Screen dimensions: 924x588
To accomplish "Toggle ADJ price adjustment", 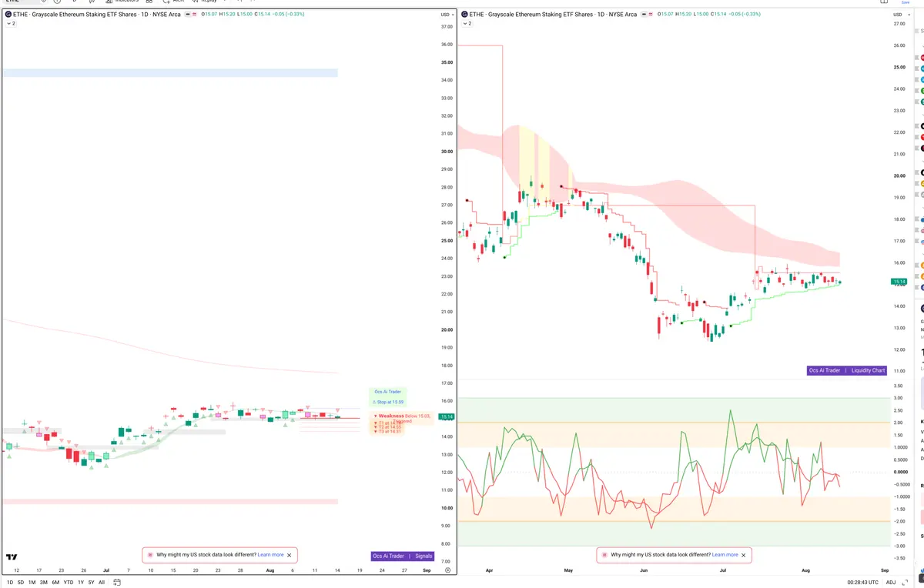I will pyautogui.click(x=891, y=583).
